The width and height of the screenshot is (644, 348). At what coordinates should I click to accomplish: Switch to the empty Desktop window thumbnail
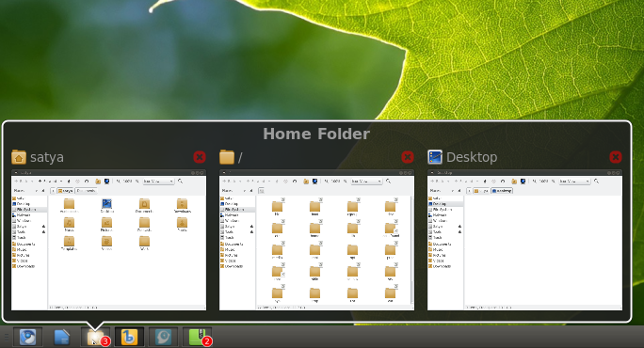[x=524, y=240]
